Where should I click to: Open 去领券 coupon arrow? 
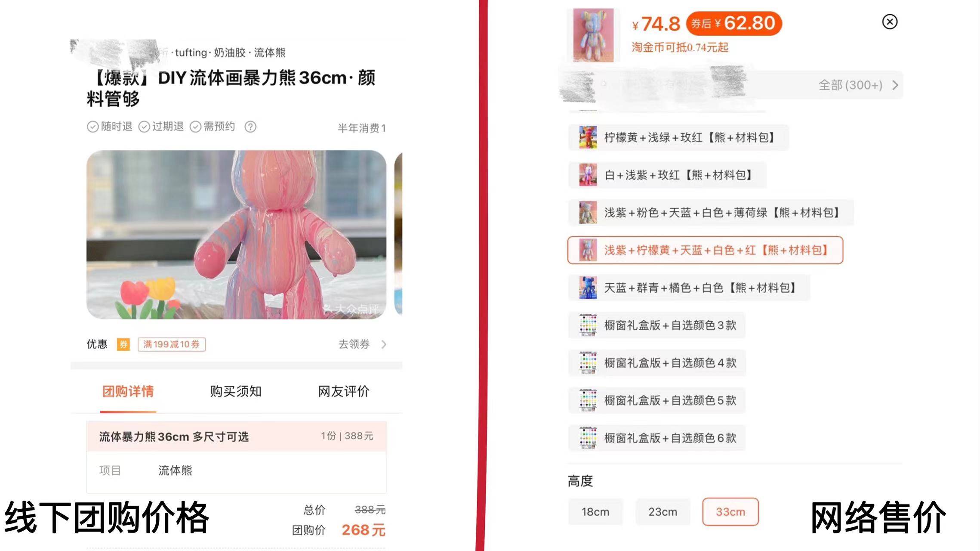[x=384, y=344]
